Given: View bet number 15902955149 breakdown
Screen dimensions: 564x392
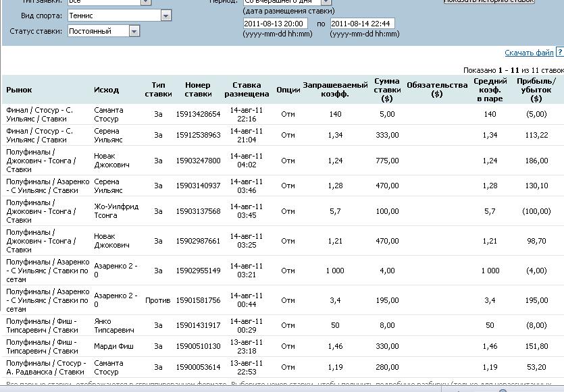Looking at the screenshot, I should point(198,271).
